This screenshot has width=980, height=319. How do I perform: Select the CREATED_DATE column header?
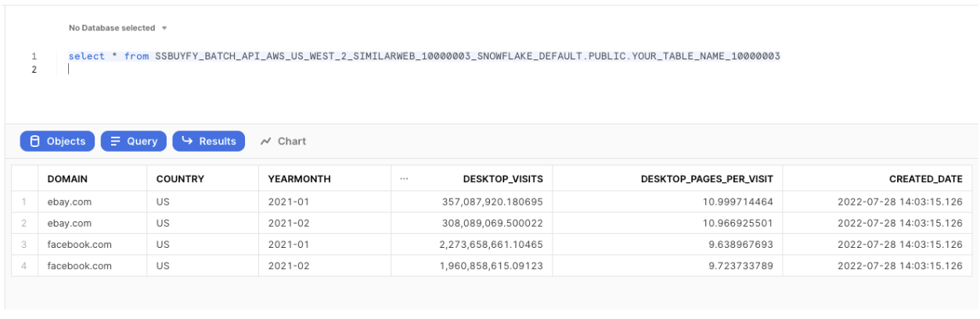click(x=925, y=179)
